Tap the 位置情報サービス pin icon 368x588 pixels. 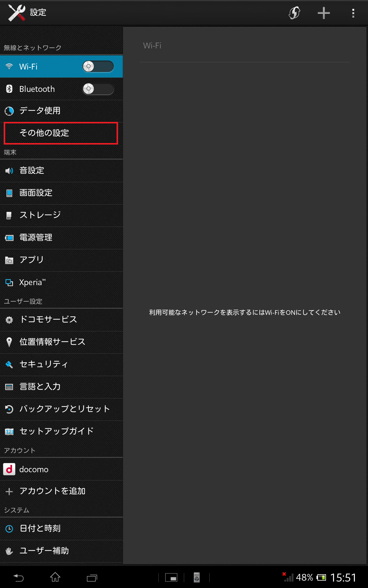pos(9,342)
